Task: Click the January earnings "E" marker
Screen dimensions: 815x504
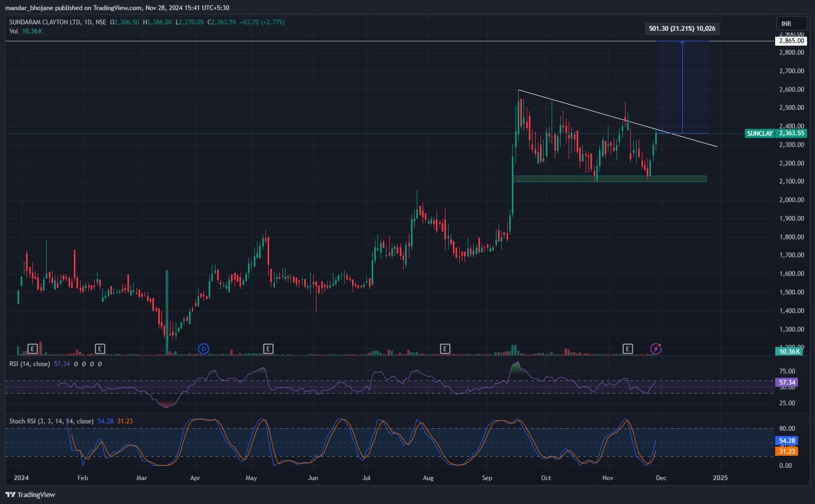Action: [x=33, y=349]
